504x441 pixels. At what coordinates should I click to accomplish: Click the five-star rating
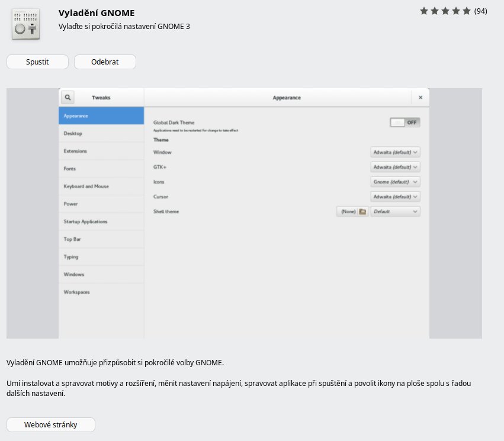pos(445,11)
